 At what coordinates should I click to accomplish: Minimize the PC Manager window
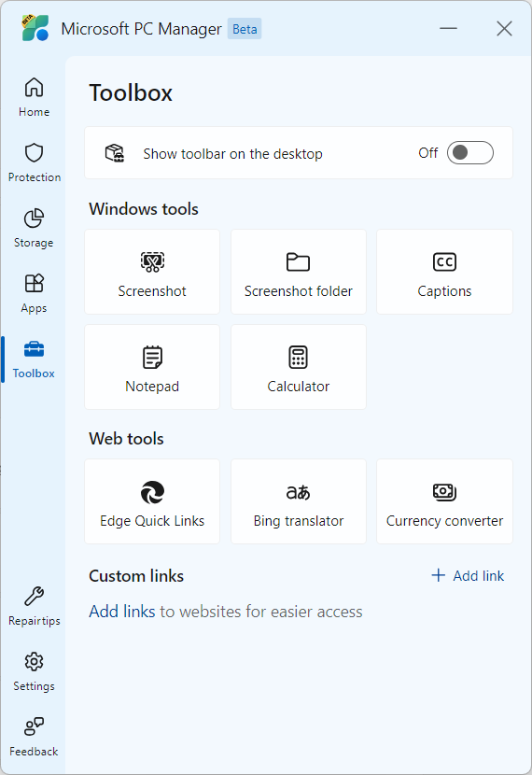click(x=448, y=28)
